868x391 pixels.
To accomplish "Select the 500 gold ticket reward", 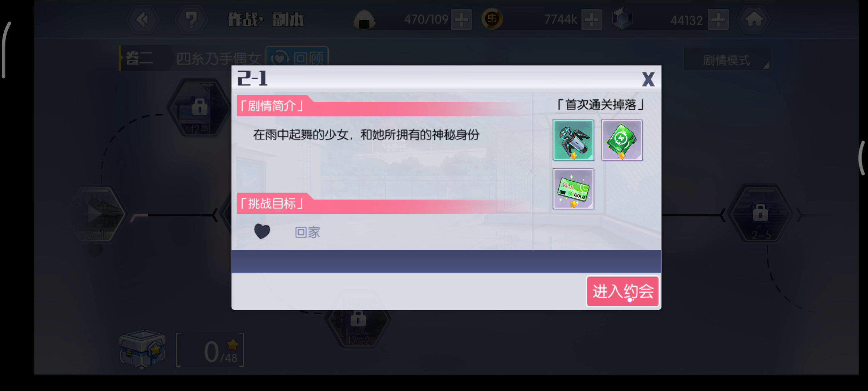I will [573, 189].
